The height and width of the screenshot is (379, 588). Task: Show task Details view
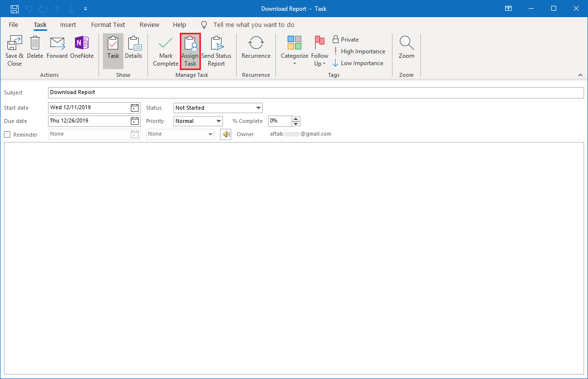[134, 47]
